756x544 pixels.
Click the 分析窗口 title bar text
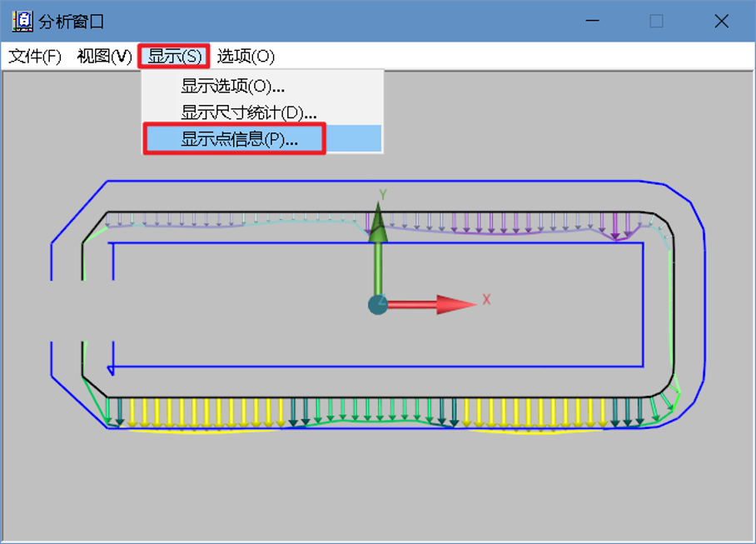tap(72, 22)
